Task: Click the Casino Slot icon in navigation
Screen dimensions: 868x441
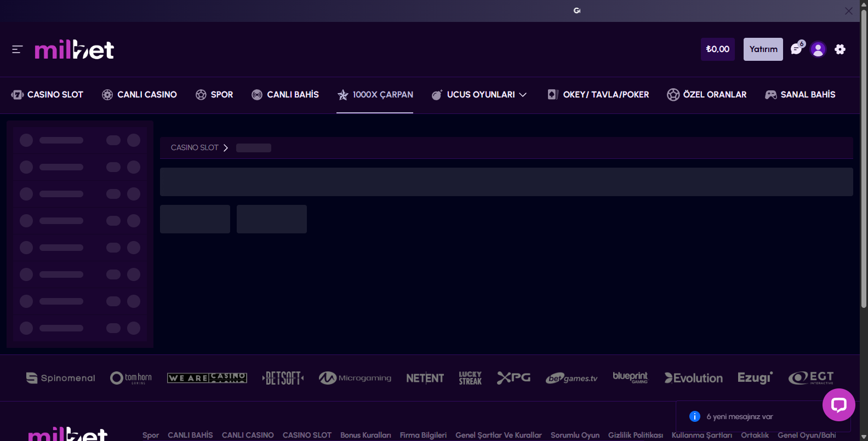Action: coord(17,95)
